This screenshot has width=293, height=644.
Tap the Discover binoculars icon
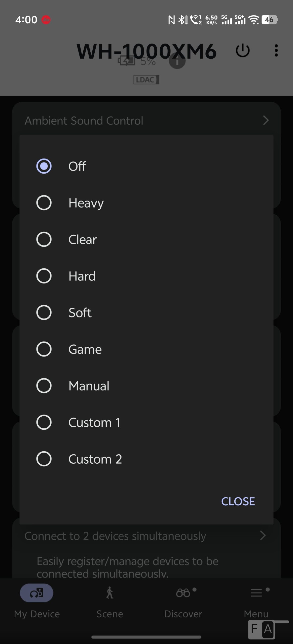coord(183,593)
